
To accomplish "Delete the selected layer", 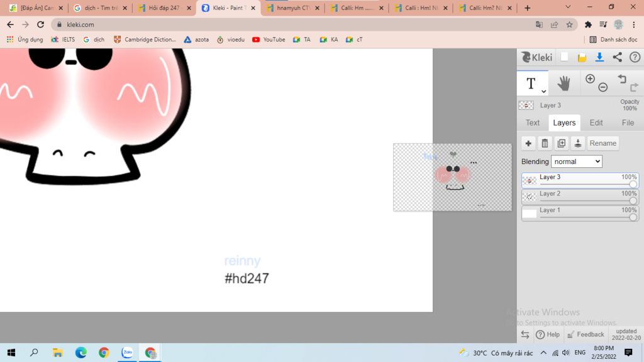I will [x=545, y=143].
